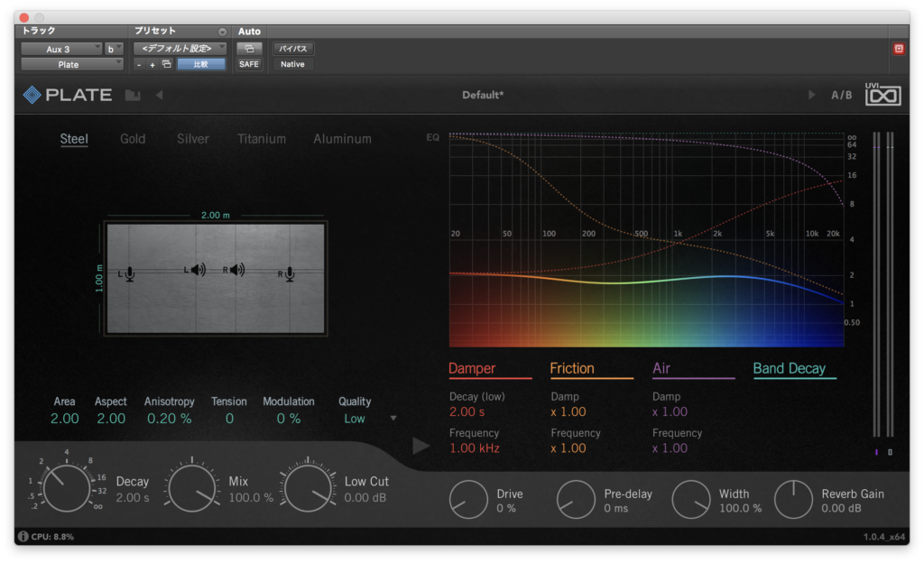Viewport: 924px width, 563px height.
Task: Open the Air section tab
Action: tap(661, 369)
